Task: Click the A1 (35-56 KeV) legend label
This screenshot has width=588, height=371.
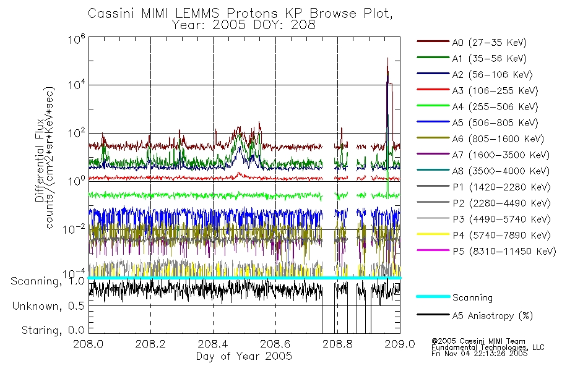Action: [490, 59]
